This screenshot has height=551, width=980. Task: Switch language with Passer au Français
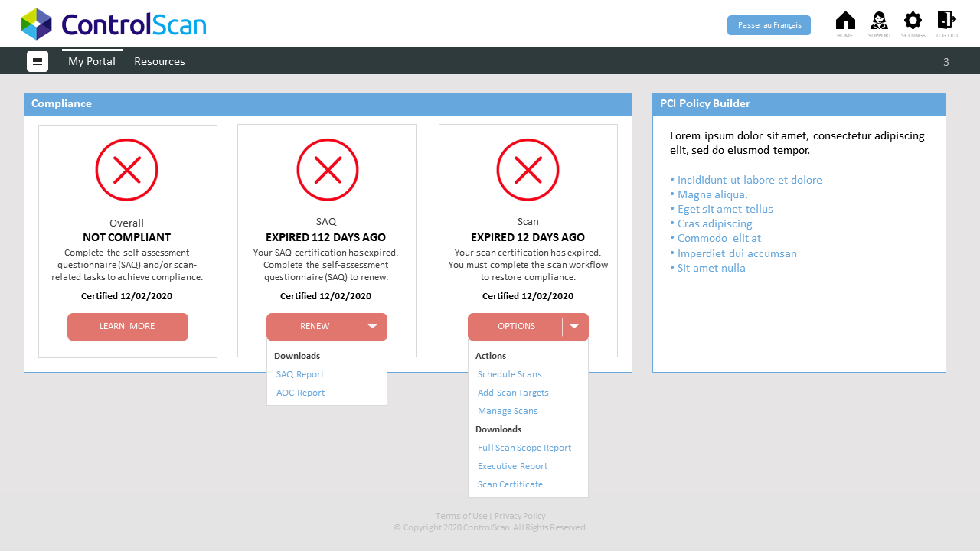(x=769, y=25)
